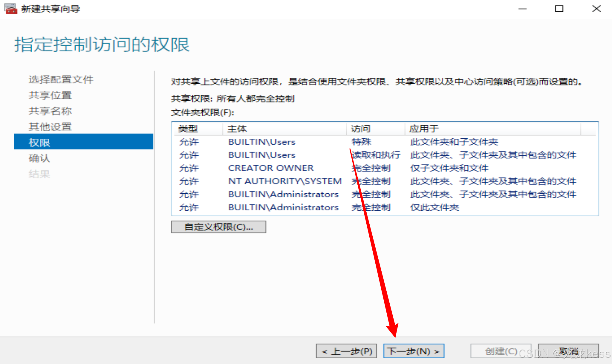Screen dimensions: 612x364
Task: Go to 共享位置 wizard step
Action: coord(50,95)
